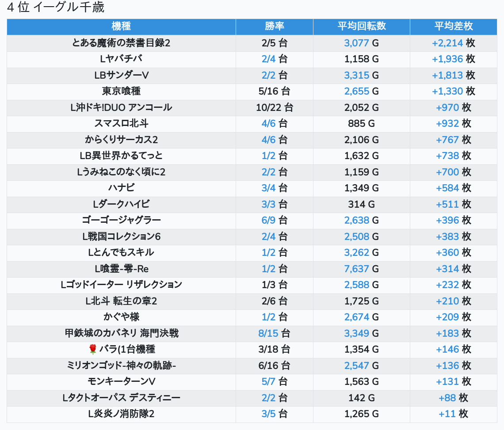Select the L炎炎ノ消防隊2 machine name
The height and width of the screenshot is (430, 504).
tap(121, 414)
